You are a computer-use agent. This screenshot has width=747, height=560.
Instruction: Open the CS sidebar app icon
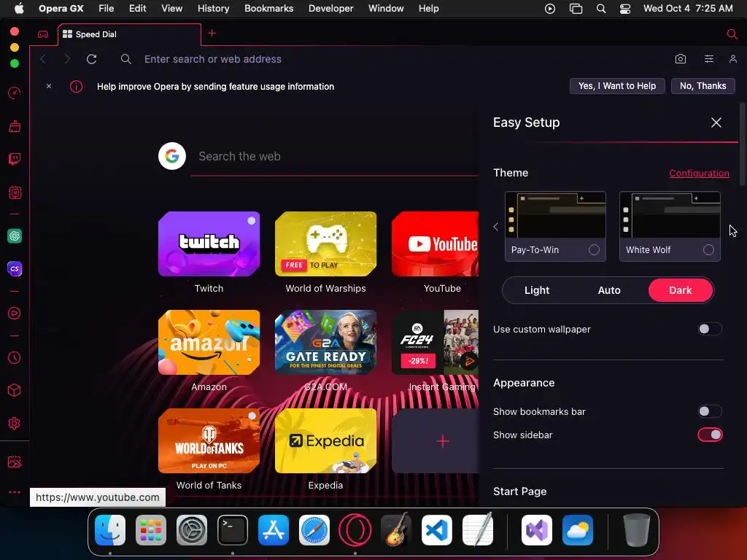click(x=15, y=268)
